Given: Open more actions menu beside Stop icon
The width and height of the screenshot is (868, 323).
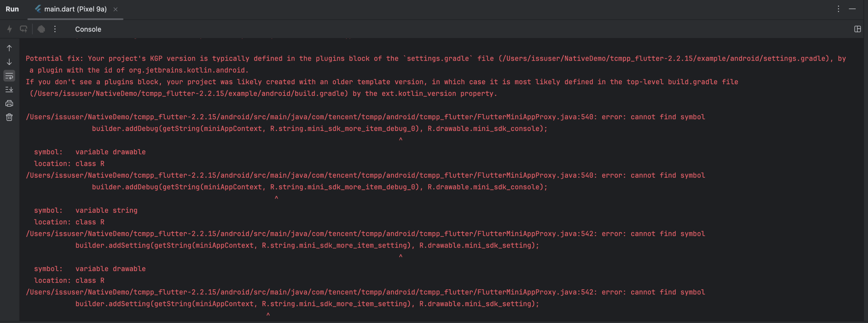Looking at the screenshot, I should (x=55, y=29).
